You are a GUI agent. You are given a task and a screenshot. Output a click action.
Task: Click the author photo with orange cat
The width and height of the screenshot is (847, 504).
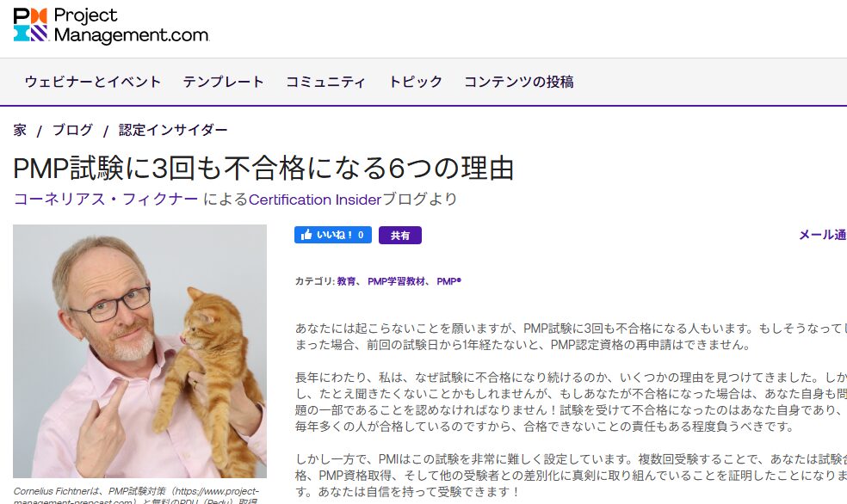[140, 351]
